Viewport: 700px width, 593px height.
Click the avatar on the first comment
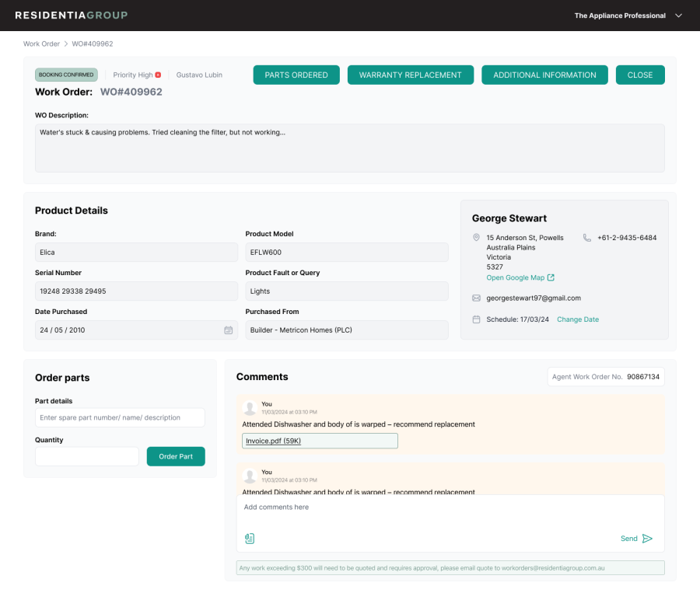click(x=250, y=408)
